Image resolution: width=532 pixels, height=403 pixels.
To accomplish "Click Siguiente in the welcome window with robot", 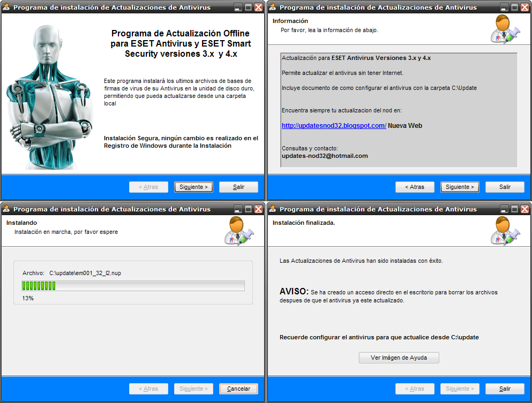I will [x=193, y=187].
